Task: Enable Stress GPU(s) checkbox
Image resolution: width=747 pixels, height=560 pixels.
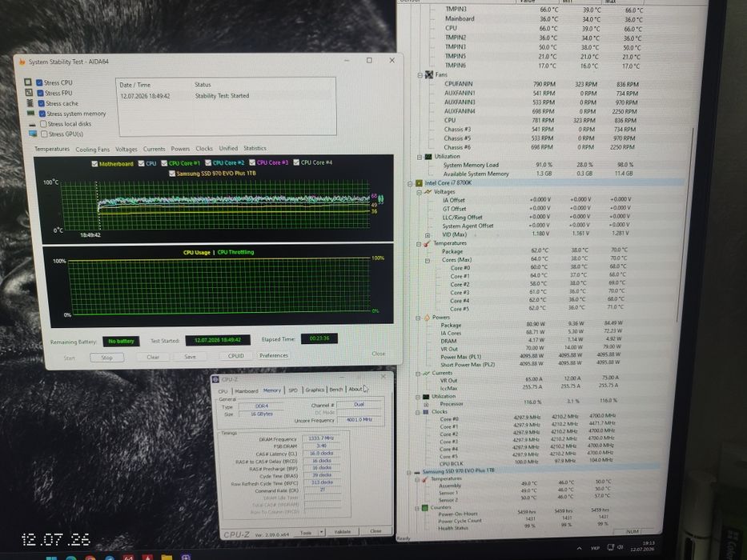Action: tap(44, 134)
